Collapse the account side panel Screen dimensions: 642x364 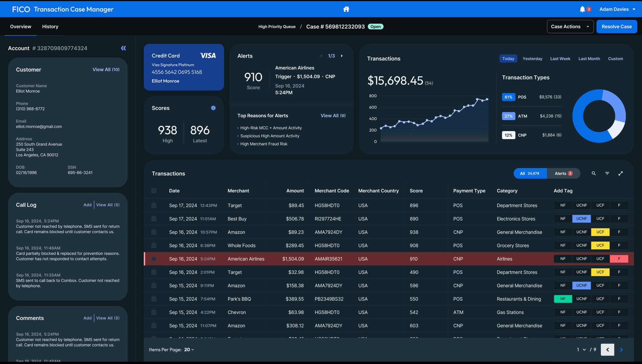click(x=123, y=48)
